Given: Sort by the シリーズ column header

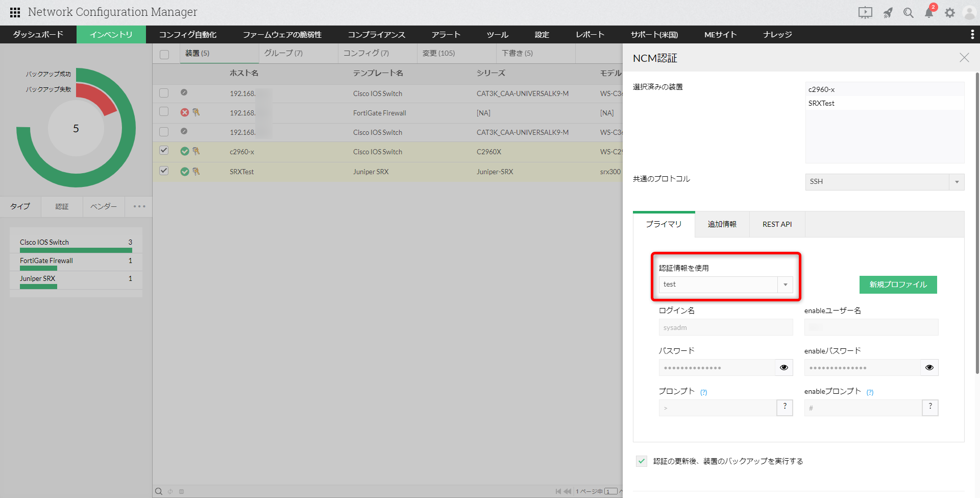Looking at the screenshot, I should pyautogui.click(x=491, y=73).
